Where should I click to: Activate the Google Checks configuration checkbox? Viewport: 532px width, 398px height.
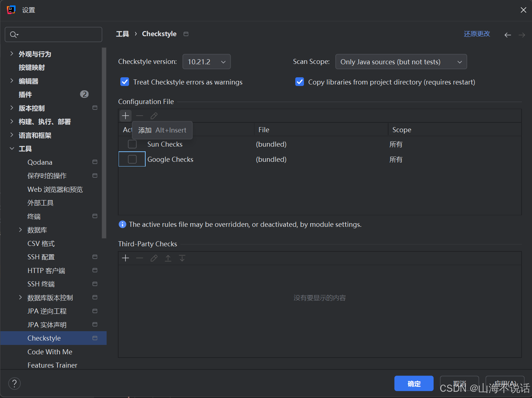pyautogui.click(x=132, y=159)
